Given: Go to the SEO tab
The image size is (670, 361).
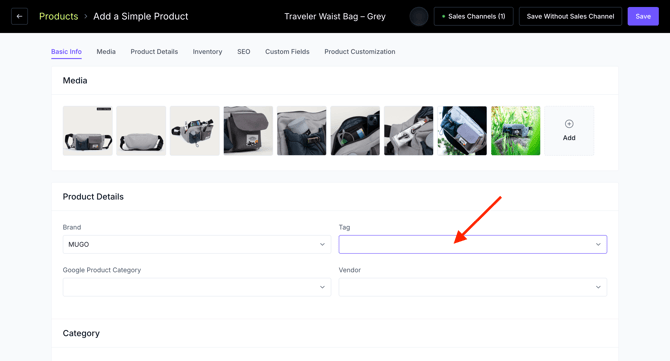Looking at the screenshot, I should pyautogui.click(x=244, y=52).
